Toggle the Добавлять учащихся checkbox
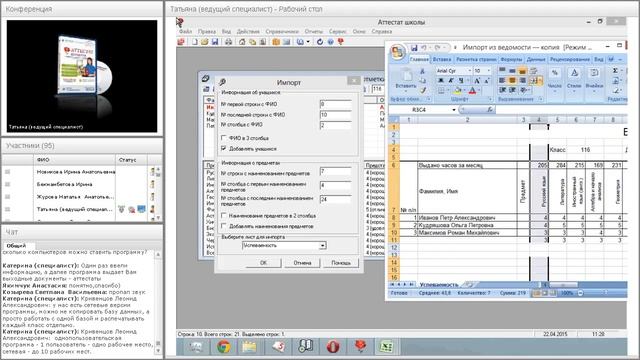 (224, 149)
